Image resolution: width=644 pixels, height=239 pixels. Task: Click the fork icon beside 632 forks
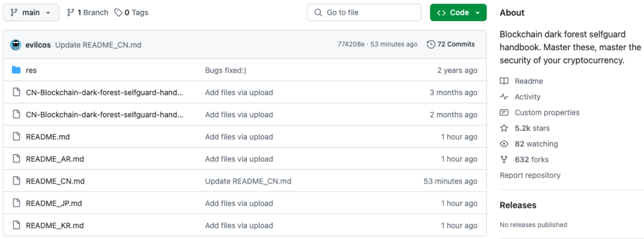504,160
